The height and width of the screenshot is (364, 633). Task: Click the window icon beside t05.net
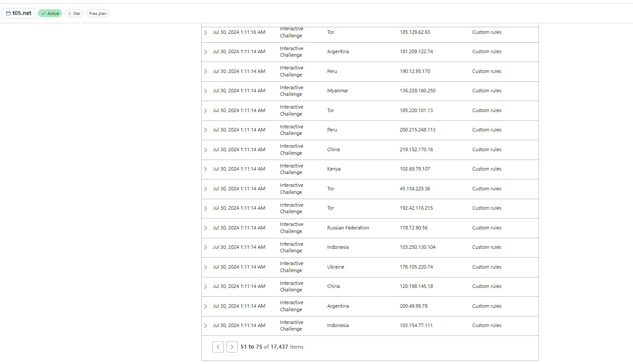[x=8, y=14]
